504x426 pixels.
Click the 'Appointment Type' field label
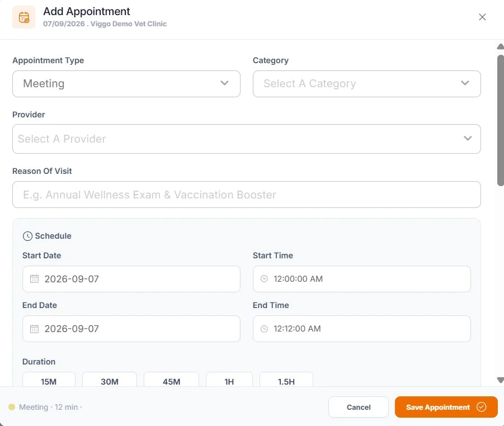coord(48,60)
